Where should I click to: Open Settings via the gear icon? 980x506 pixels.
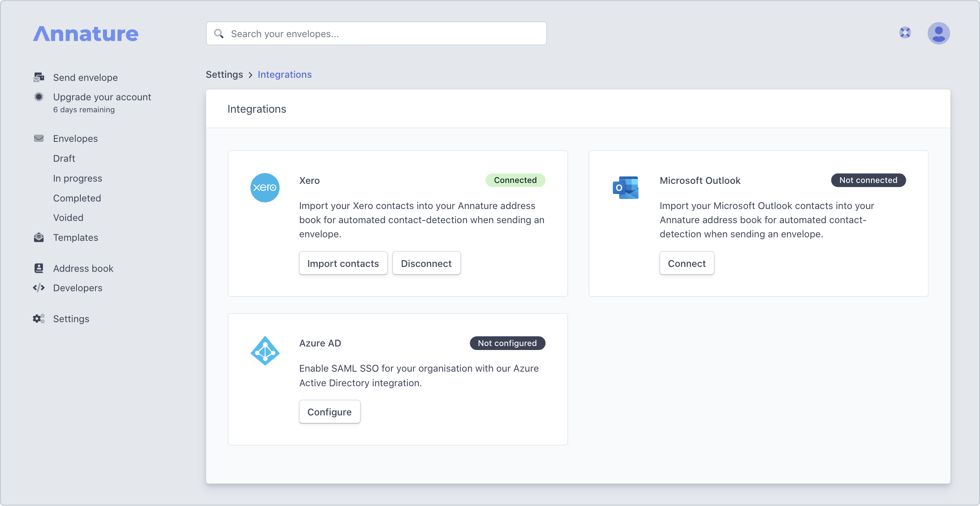click(x=38, y=318)
